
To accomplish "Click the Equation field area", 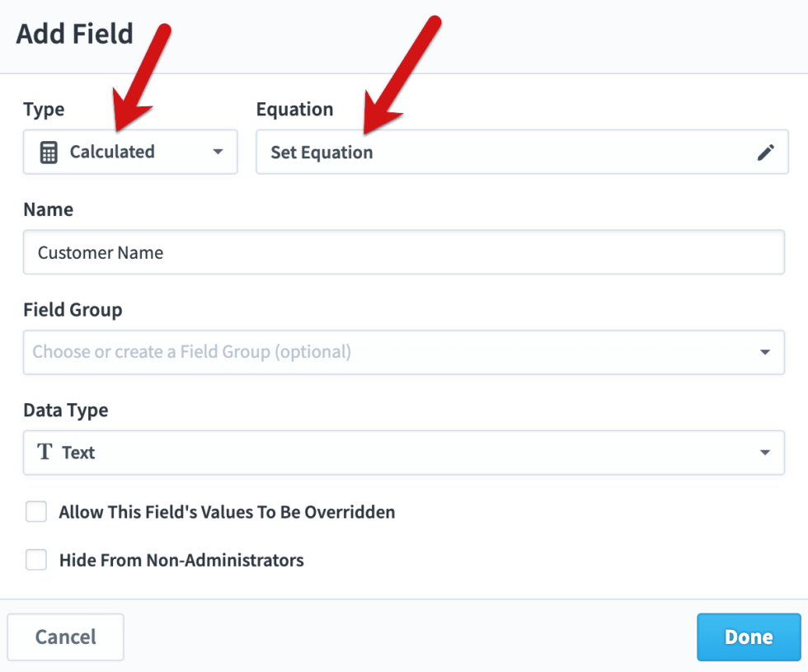I will pos(495,152).
